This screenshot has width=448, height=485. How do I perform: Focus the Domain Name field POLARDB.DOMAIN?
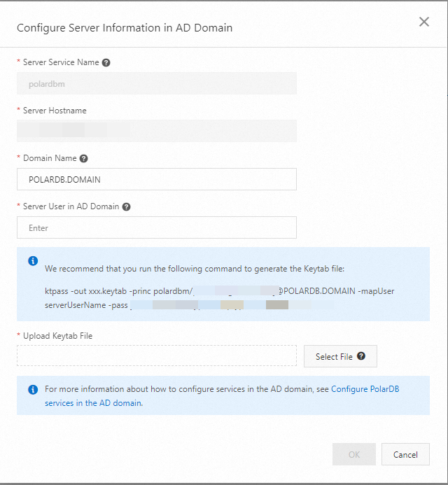[x=157, y=179]
